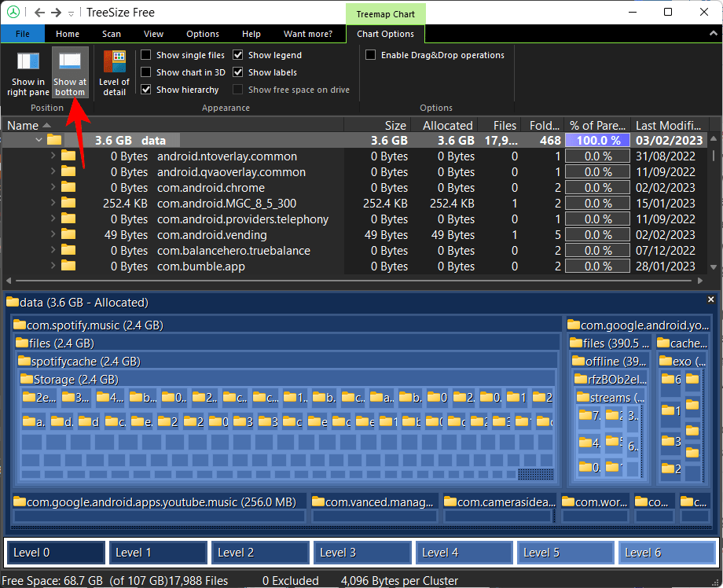Sort by Last Modified column header
This screenshot has height=588, width=723.
[x=669, y=125]
